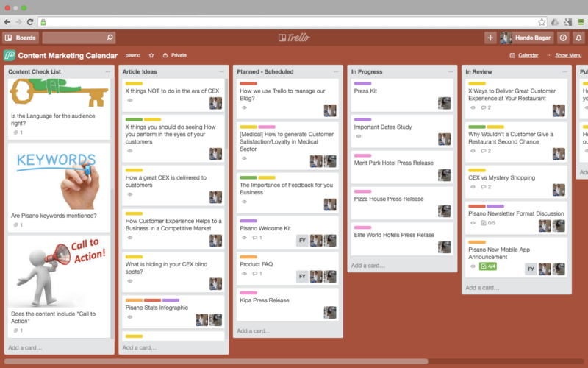Click the Calendar icon in board header
588x368 pixels.
[512, 55]
